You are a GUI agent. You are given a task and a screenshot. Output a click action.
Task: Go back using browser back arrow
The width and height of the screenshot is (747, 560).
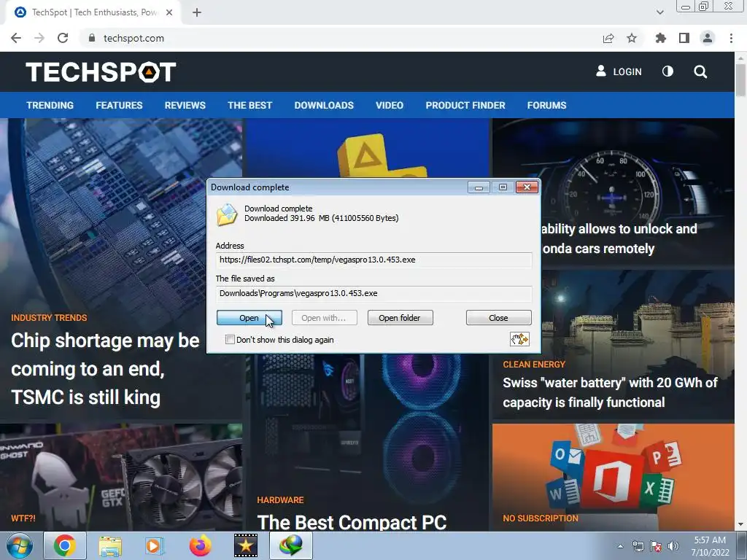click(x=16, y=38)
